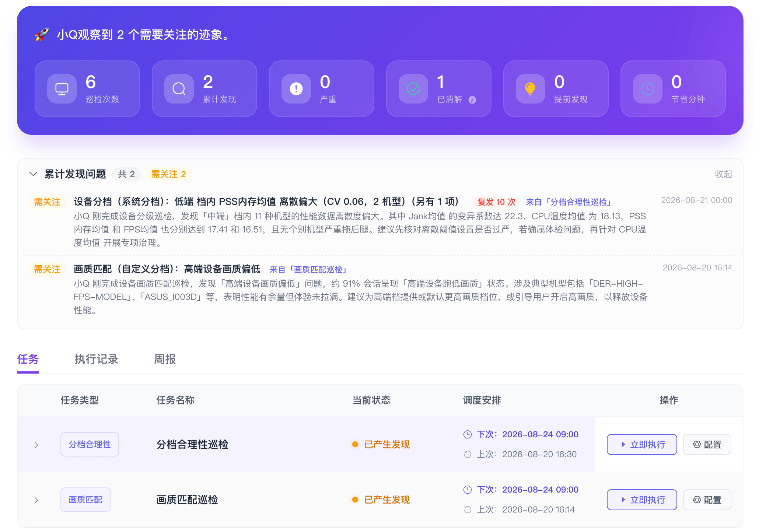Click the 画质匹配 task type tag
Screen dimensions: 759x532
point(85,500)
